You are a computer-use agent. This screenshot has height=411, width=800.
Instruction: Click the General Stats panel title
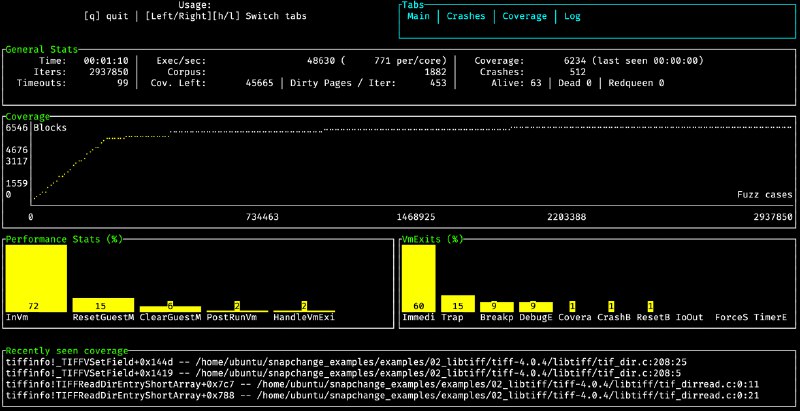(42, 49)
